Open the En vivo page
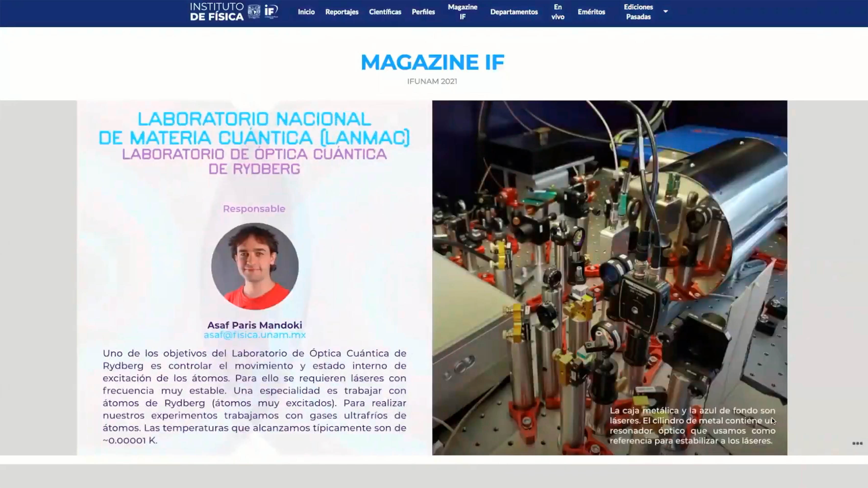Image resolution: width=868 pixels, height=488 pixels. click(x=558, y=12)
